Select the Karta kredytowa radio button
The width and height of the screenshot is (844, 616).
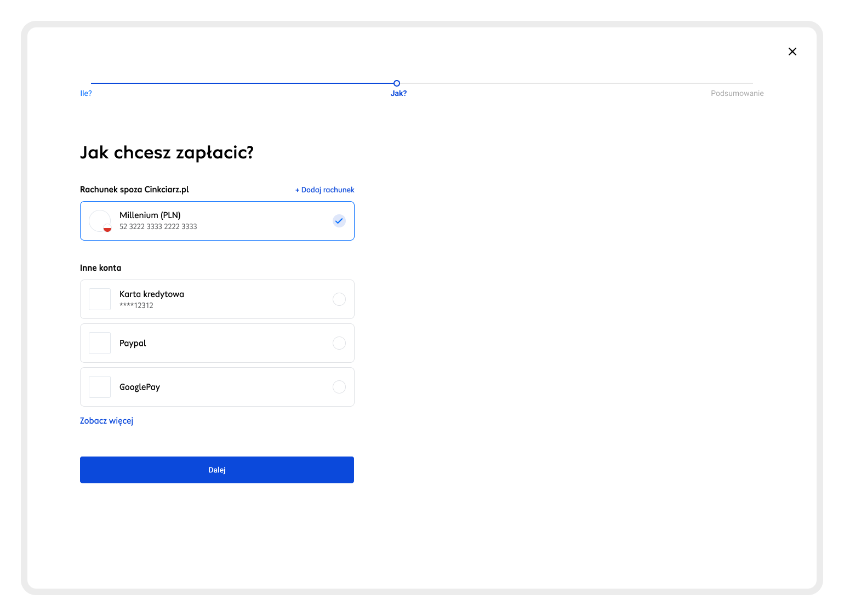pos(339,299)
